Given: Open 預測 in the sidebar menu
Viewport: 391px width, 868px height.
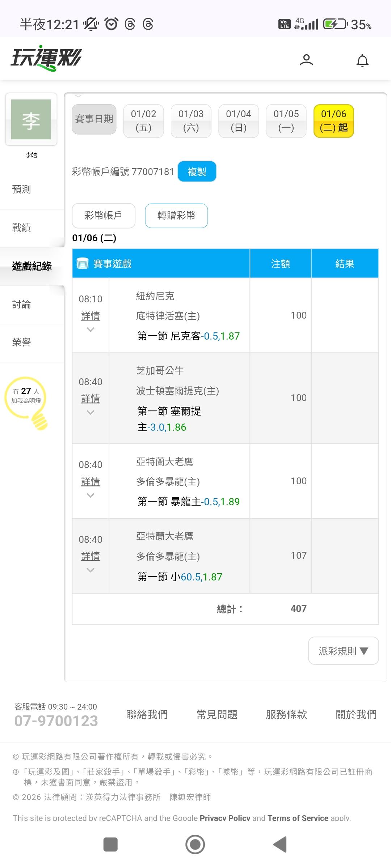Looking at the screenshot, I should click(22, 189).
